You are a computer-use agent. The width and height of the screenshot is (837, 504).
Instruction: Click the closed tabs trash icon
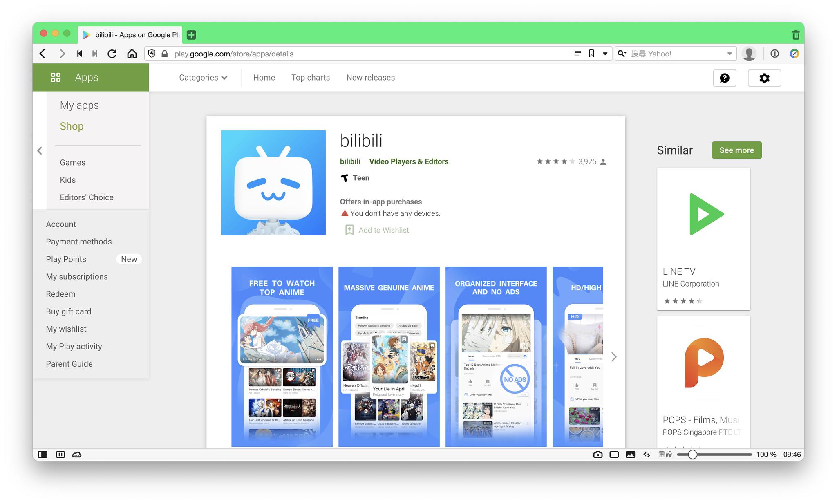(x=795, y=35)
